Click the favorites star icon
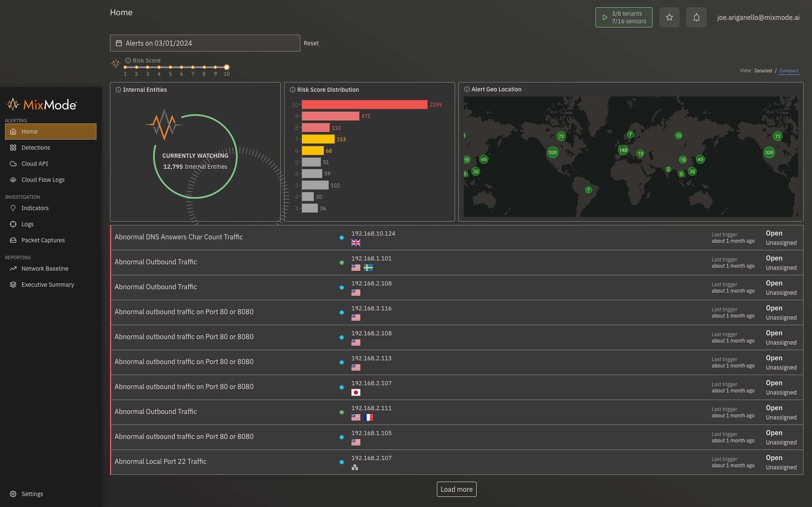The height and width of the screenshot is (507, 812). coord(669,17)
